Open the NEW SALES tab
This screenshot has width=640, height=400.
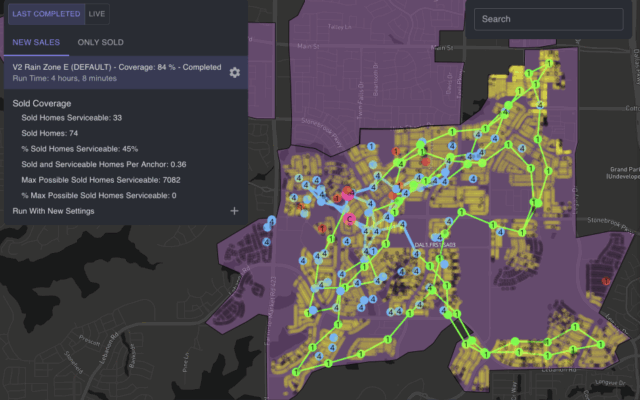click(36, 42)
